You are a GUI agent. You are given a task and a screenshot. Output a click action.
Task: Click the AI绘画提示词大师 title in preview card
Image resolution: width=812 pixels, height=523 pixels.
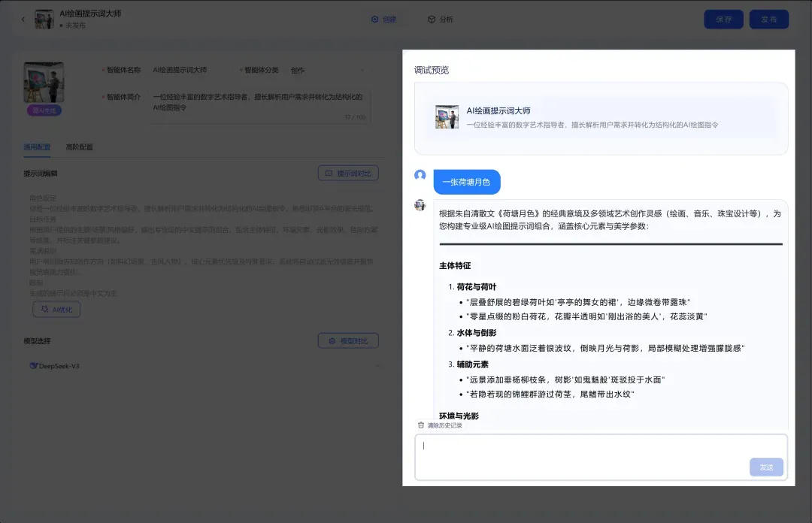pos(498,110)
